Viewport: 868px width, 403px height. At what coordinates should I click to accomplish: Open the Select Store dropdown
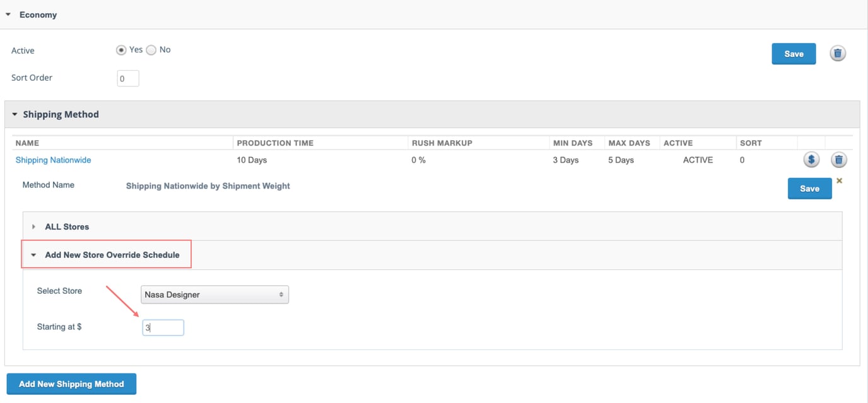214,295
